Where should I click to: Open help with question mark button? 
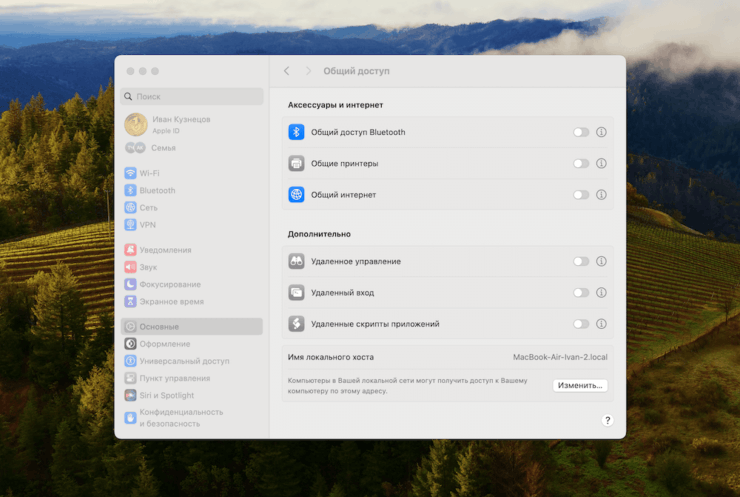pyautogui.click(x=607, y=421)
